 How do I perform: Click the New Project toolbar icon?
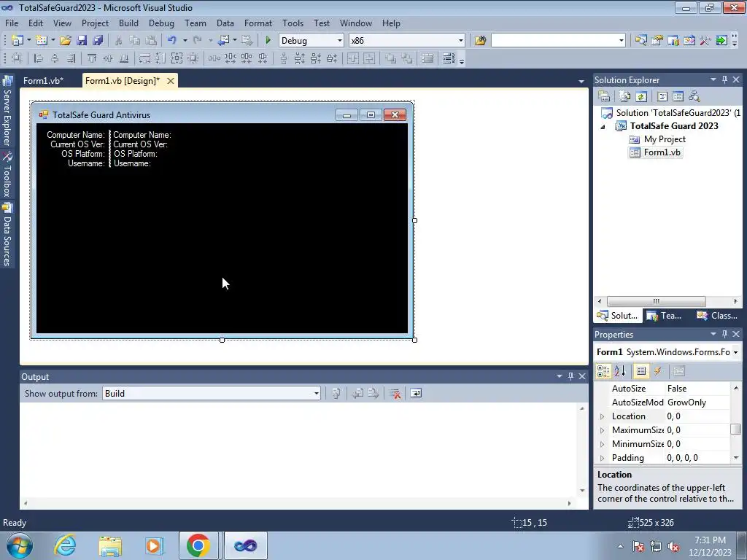pyautogui.click(x=18, y=41)
